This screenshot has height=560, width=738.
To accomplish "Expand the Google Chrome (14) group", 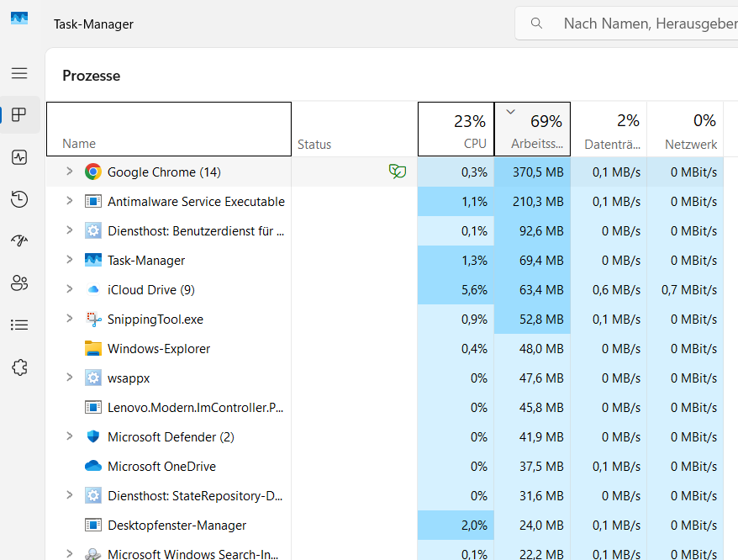I will coord(70,172).
